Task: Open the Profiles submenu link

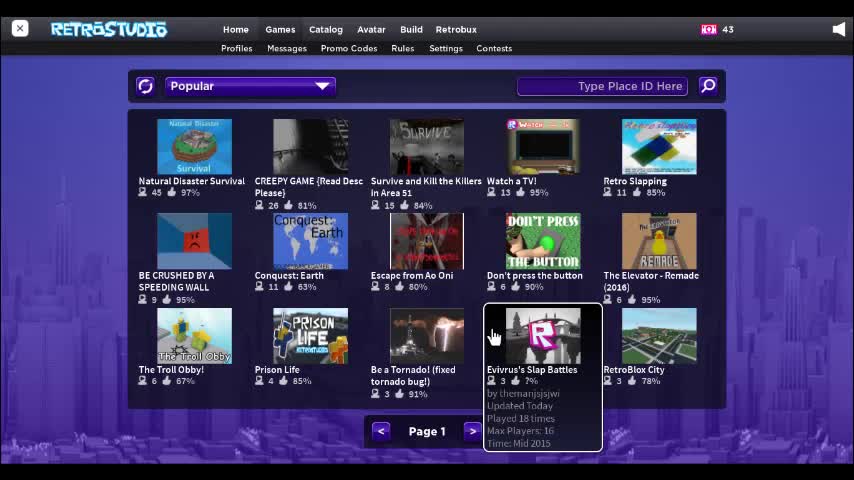Action: (236, 48)
